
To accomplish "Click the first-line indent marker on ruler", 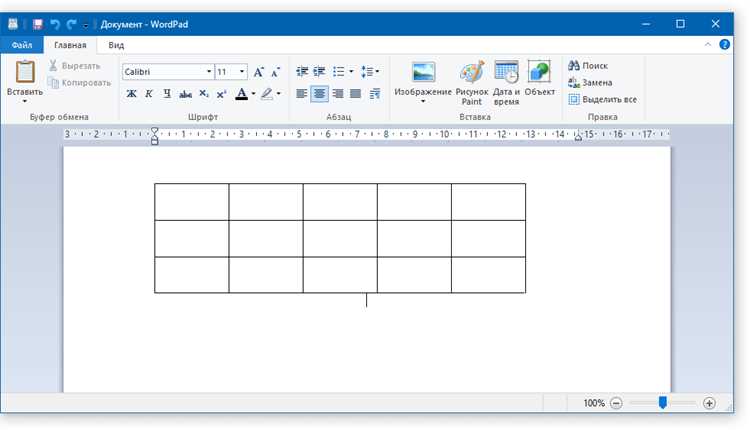I will pyautogui.click(x=154, y=131).
